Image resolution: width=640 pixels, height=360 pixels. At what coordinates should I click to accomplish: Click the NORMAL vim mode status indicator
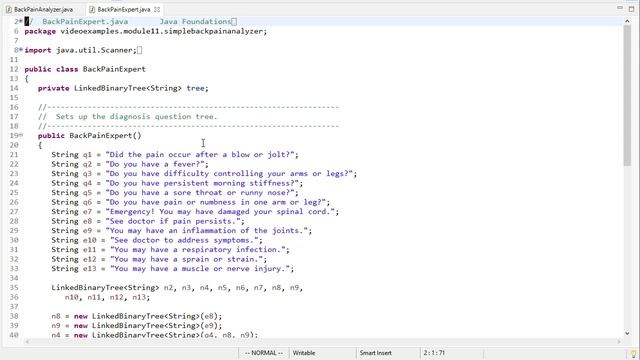(264, 353)
